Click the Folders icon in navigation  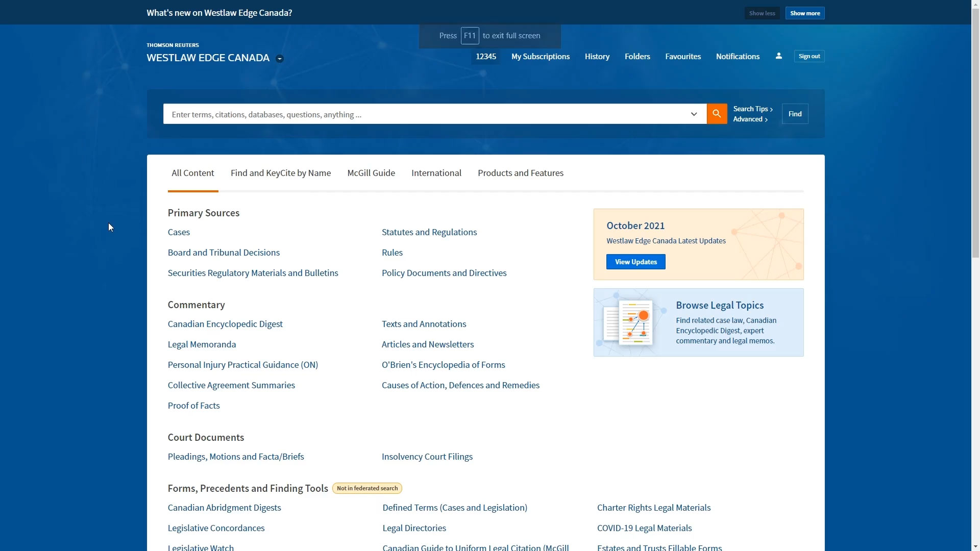(638, 57)
